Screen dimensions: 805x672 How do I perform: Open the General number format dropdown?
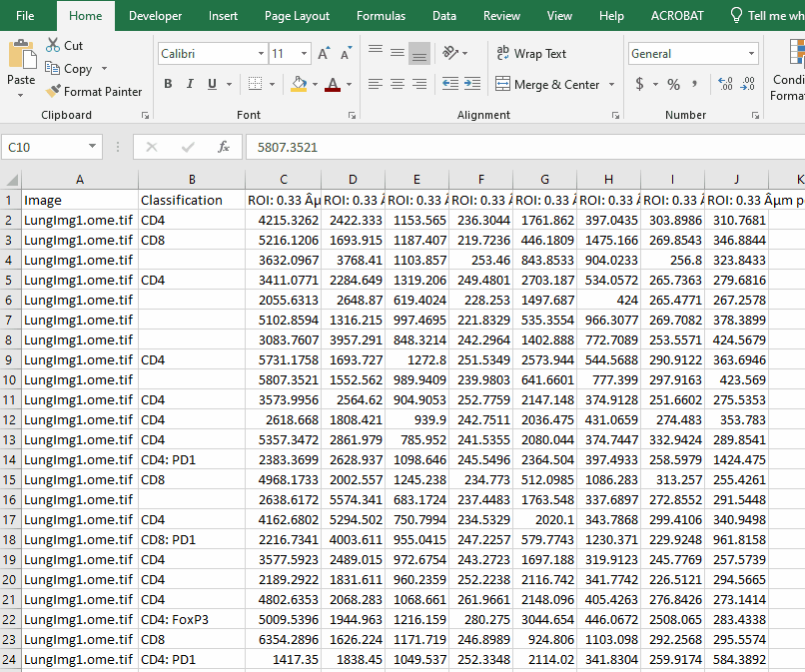pyautogui.click(x=751, y=54)
